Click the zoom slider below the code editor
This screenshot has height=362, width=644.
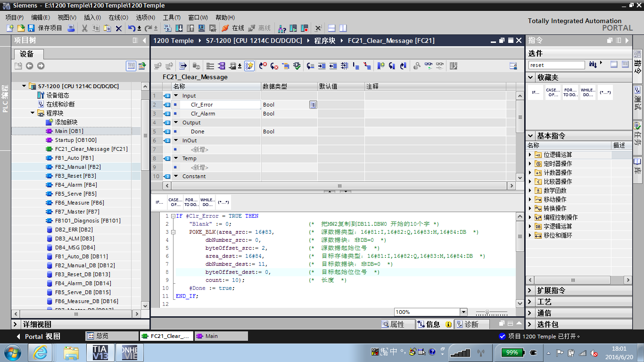(487, 313)
